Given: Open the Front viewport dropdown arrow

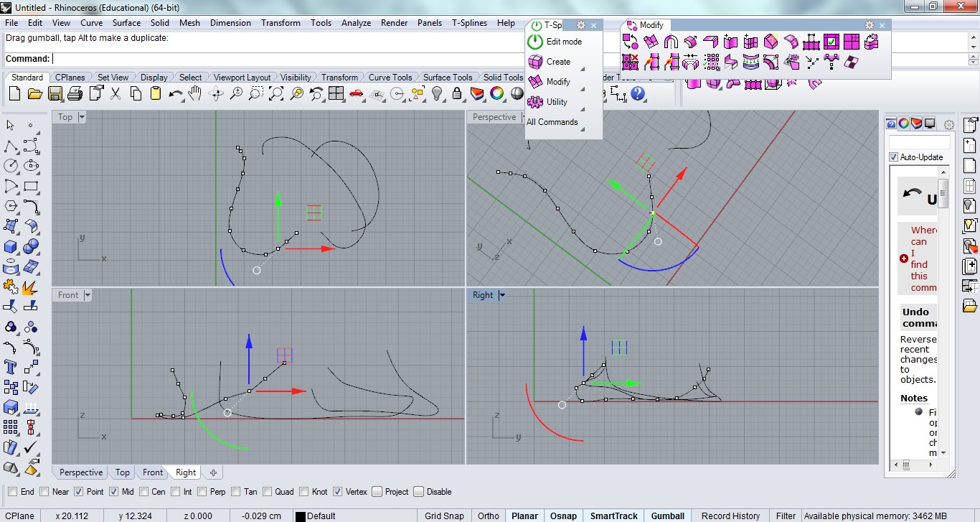Looking at the screenshot, I should click(88, 295).
